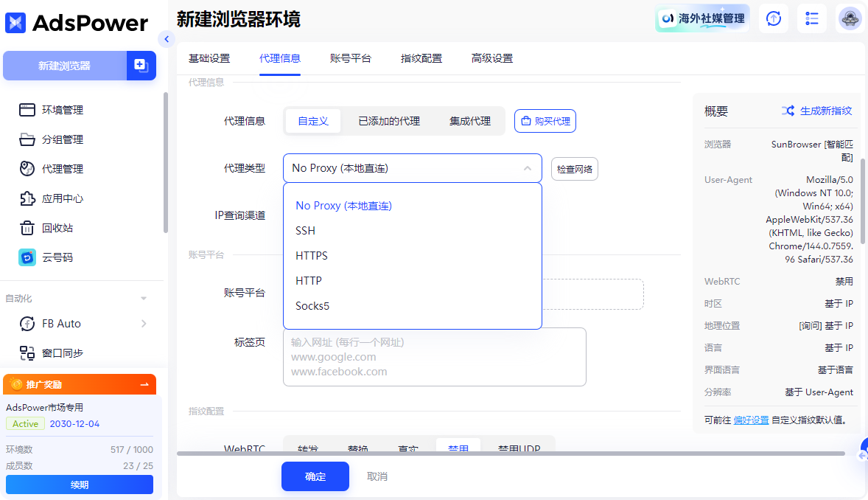
Task: Click the 确定 confirm button
Action: (x=315, y=476)
